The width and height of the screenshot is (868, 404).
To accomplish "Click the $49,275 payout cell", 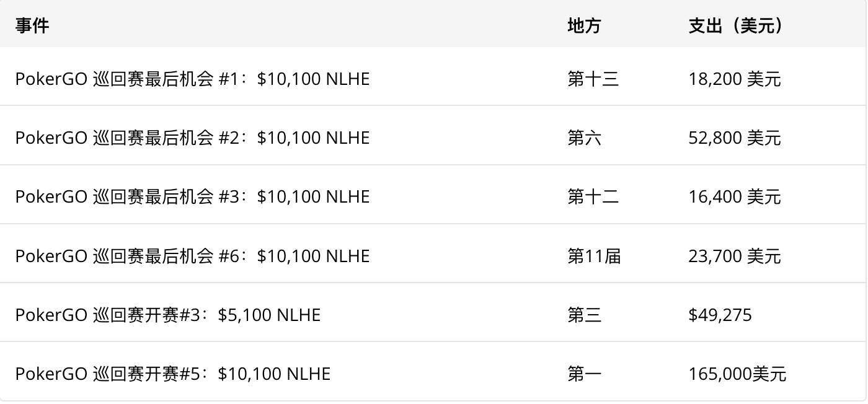I will (x=720, y=315).
